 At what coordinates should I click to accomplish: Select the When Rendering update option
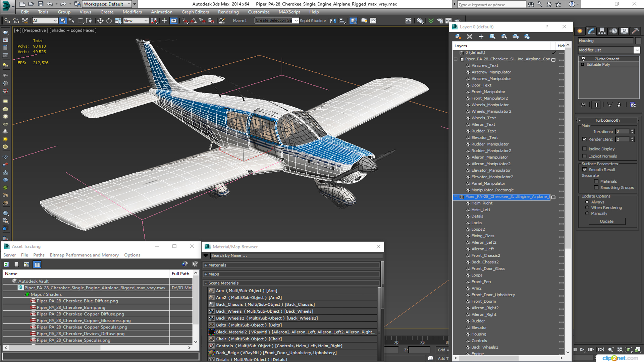tap(587, 207)
